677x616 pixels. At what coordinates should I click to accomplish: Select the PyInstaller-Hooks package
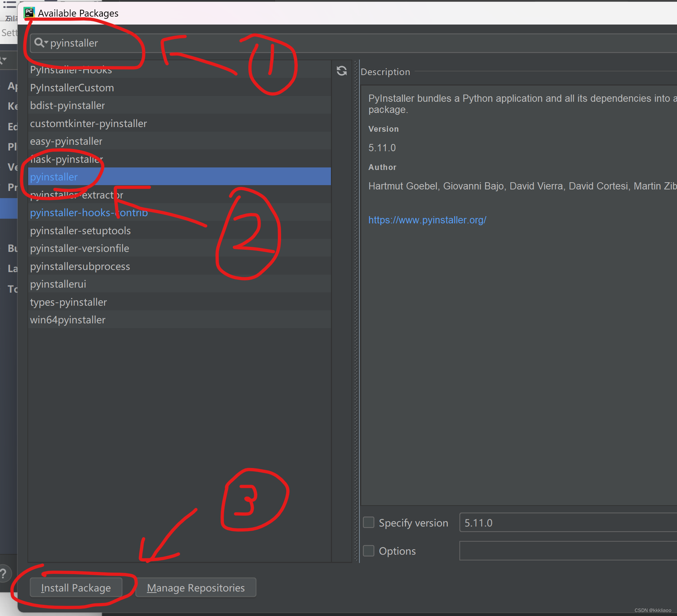[x=179, y=70]
